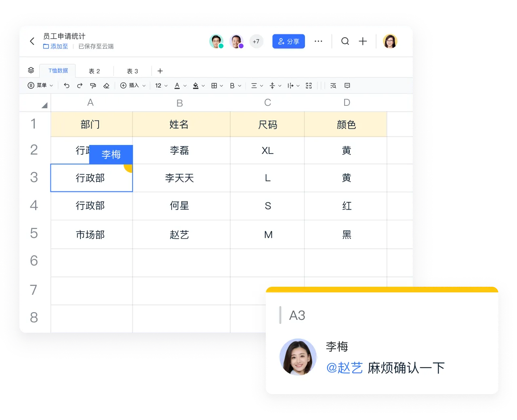Open the sheet layers list icon
This screenshot has height=420, width=517.
[x=31, y=70]
